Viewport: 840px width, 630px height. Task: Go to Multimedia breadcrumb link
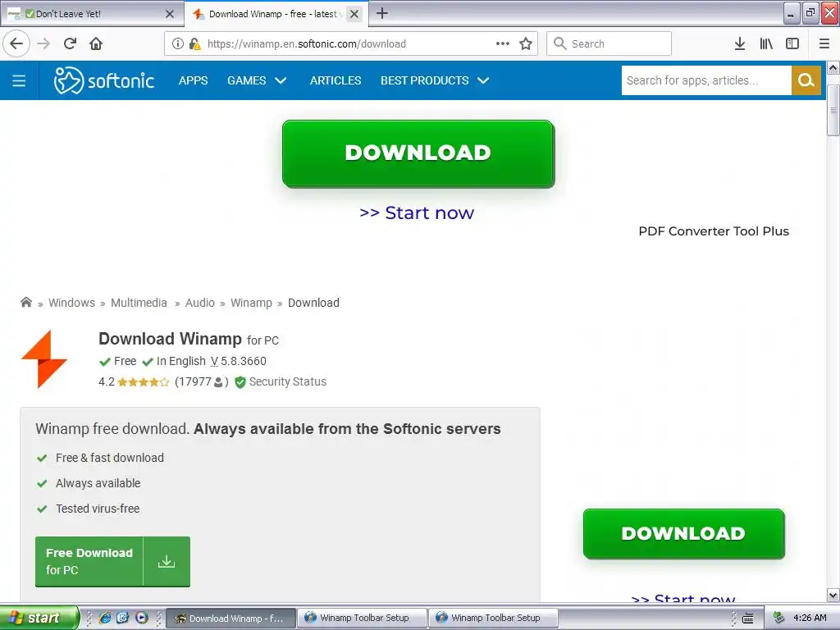tap(139, 303)
